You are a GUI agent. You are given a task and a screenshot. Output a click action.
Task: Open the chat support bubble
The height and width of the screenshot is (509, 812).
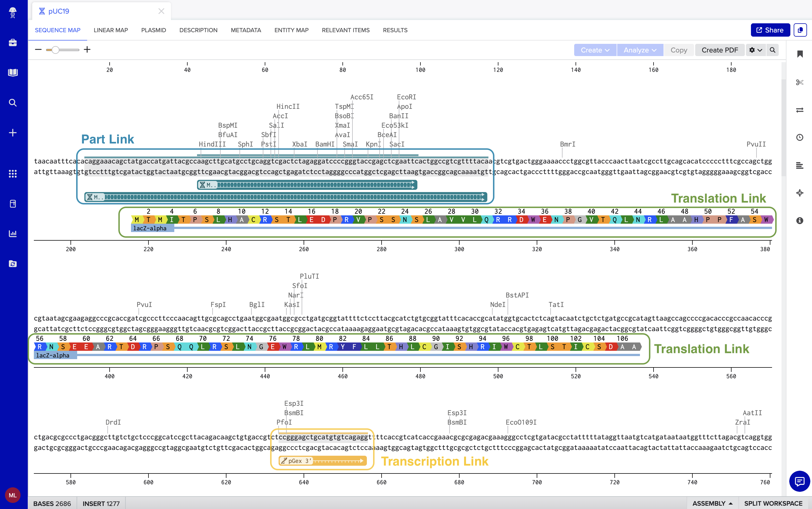(x=799, y=481)
